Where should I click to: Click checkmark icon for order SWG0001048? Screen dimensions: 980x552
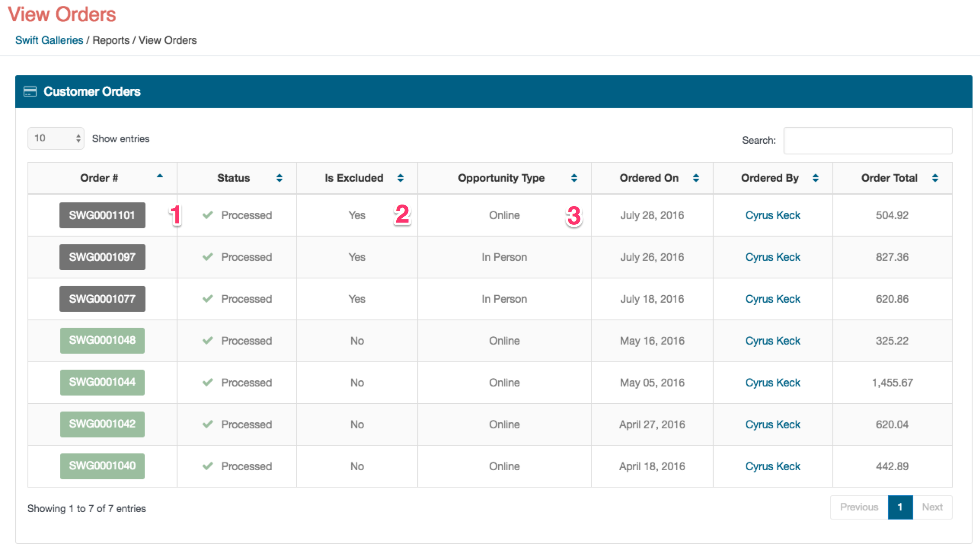pos(208,340)
